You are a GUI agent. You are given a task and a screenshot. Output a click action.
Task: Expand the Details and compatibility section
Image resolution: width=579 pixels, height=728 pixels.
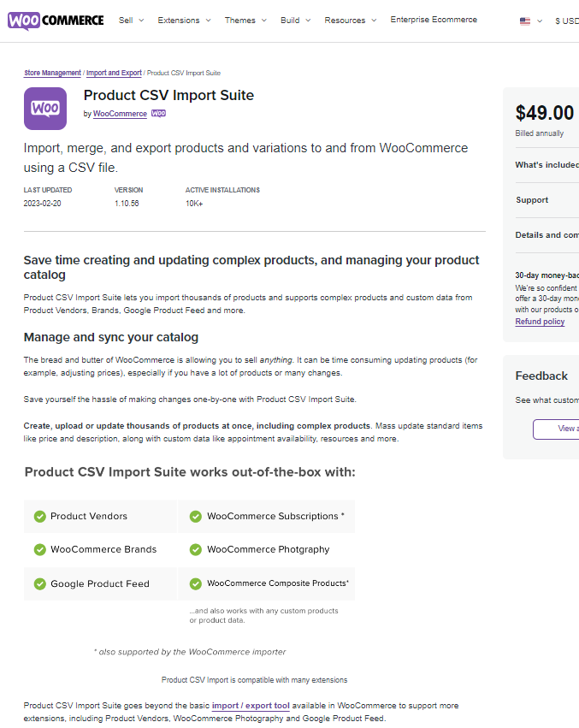pyautogui.click(x=547, y=235)
